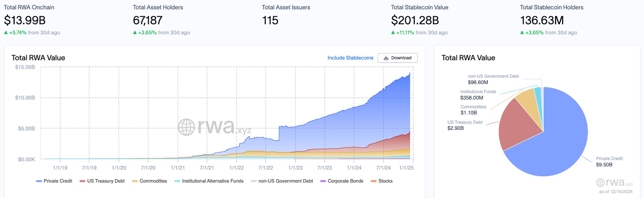The width and height of the screenshot is (644, 198).
Task: Click the Commodities yellow legend swatch
Action: click(135, 181)
